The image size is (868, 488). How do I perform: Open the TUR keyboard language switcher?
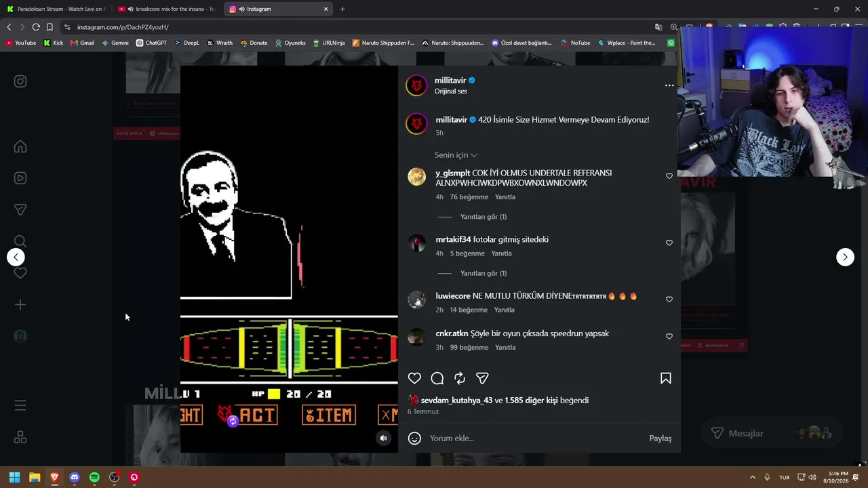pos(785,477)
